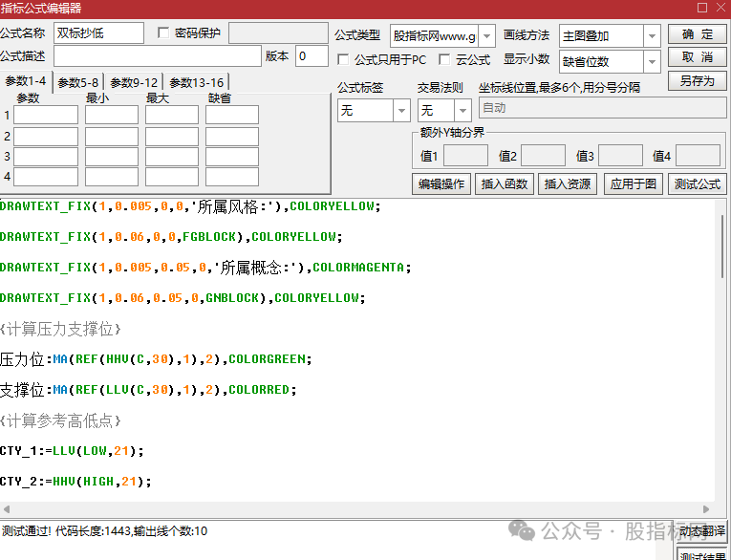This screenshot has width=731, height=560.
Task: Click the password field beside 密码保护
Action: pyautogui.click(x=278, y=33)
